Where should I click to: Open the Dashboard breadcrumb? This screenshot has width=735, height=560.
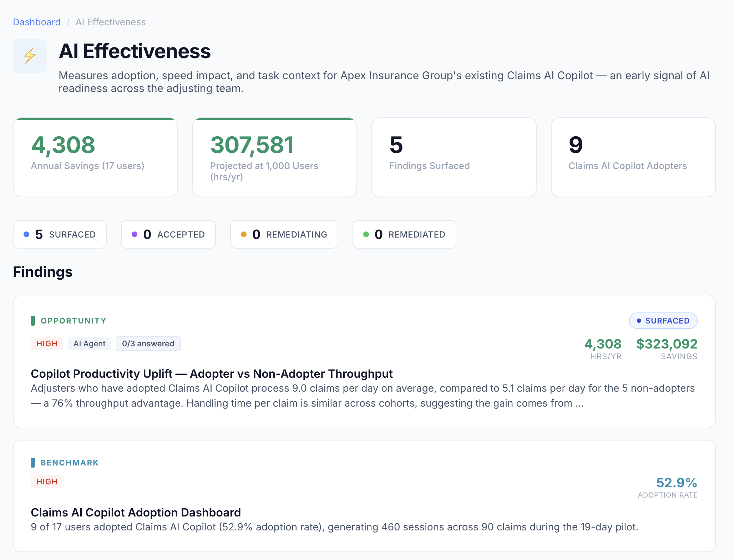pos(36,22)
